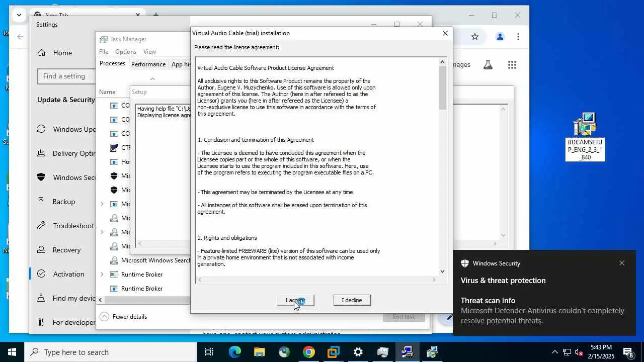Click the I accept button

(295, 300)
